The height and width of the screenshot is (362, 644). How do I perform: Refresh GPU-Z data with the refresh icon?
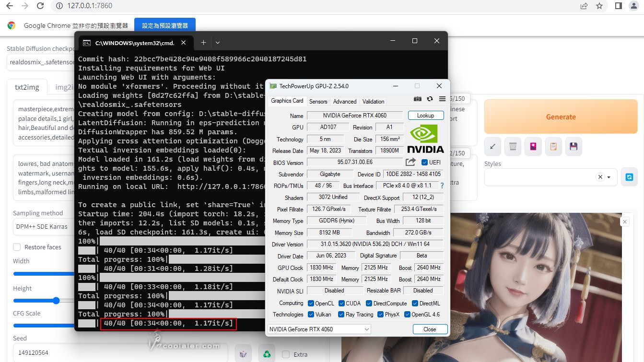(x=430, y=99)
